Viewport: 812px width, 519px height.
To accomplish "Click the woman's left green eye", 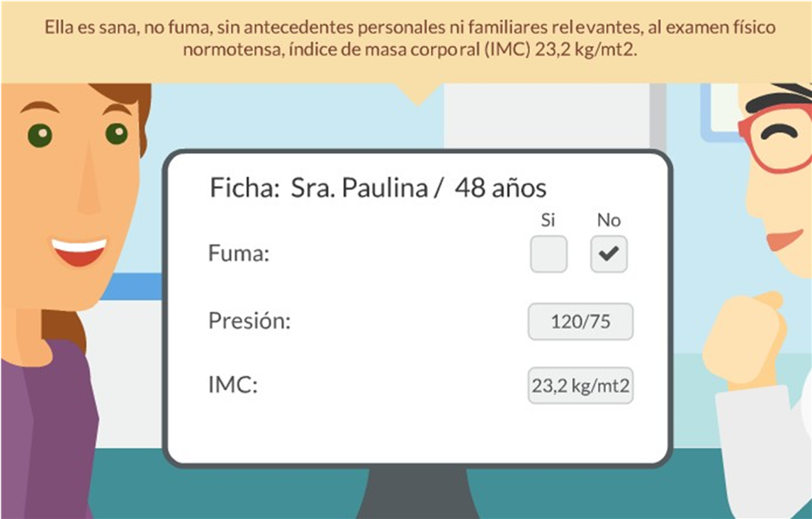I will 40,135.
